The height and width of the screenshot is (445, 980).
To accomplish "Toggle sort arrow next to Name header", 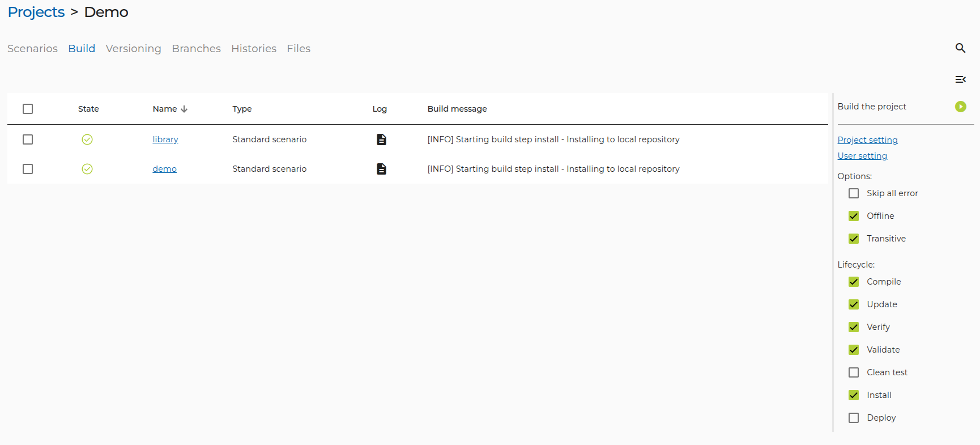I will (184, 109).
